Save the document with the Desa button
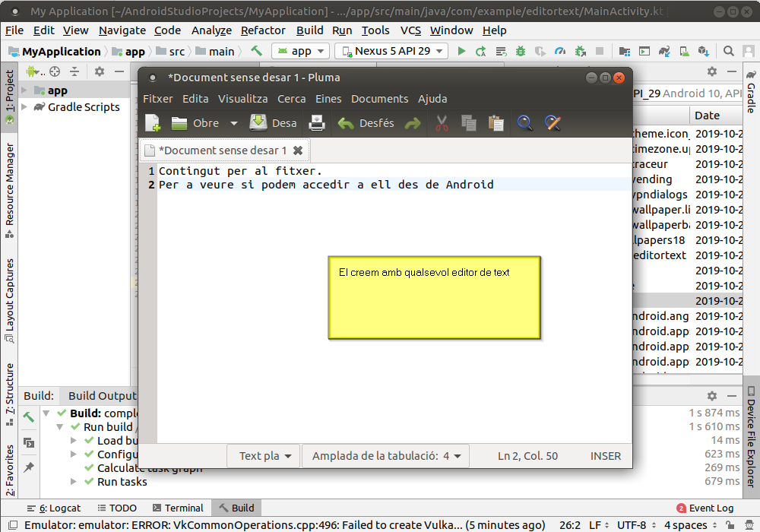The height and width of the screenshot is (532, 760). click(x=273, y=123)
